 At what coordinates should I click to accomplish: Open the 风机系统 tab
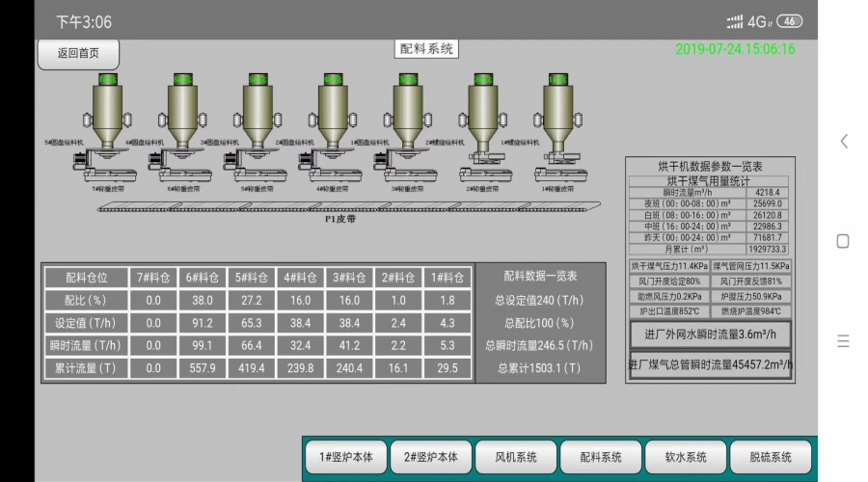point(515,456)
